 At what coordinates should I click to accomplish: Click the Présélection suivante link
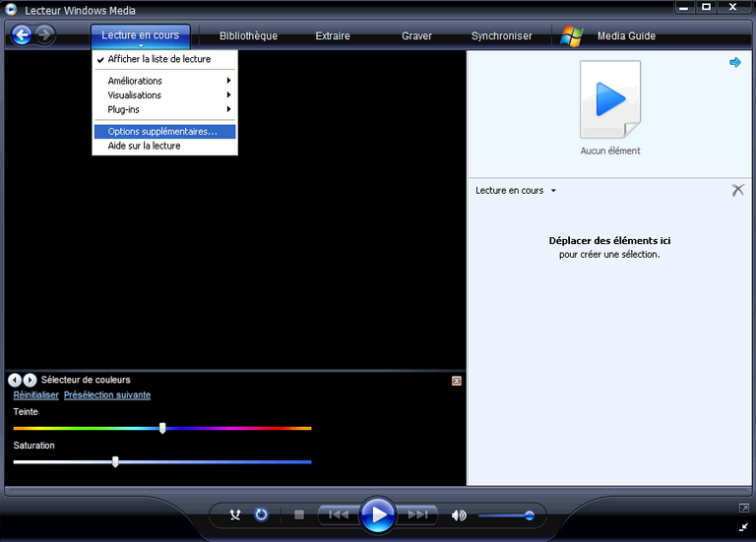(x=107, y=395)
